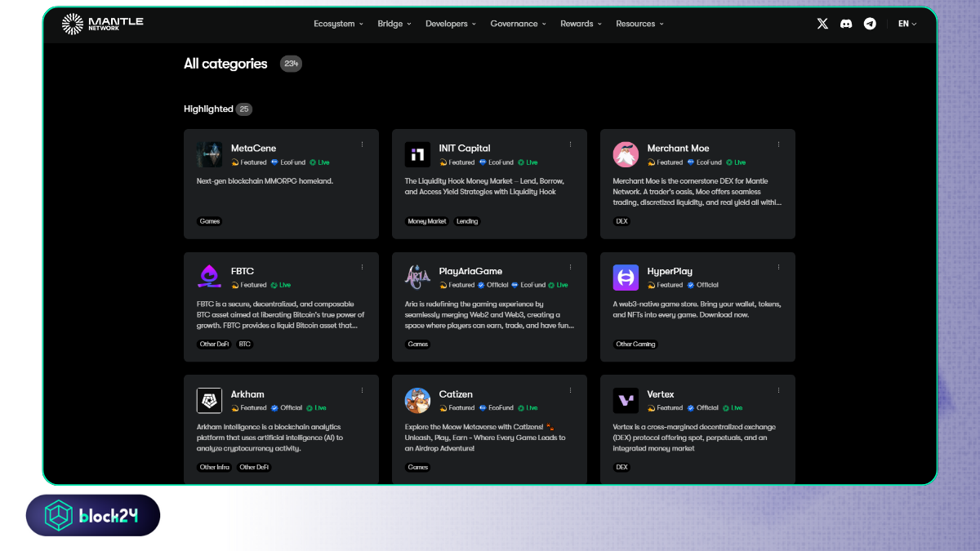Viewport: 980px width, 551px height.
Task: Click the Other Gaming tag on HyperPlay
Action: pos(636,344)
